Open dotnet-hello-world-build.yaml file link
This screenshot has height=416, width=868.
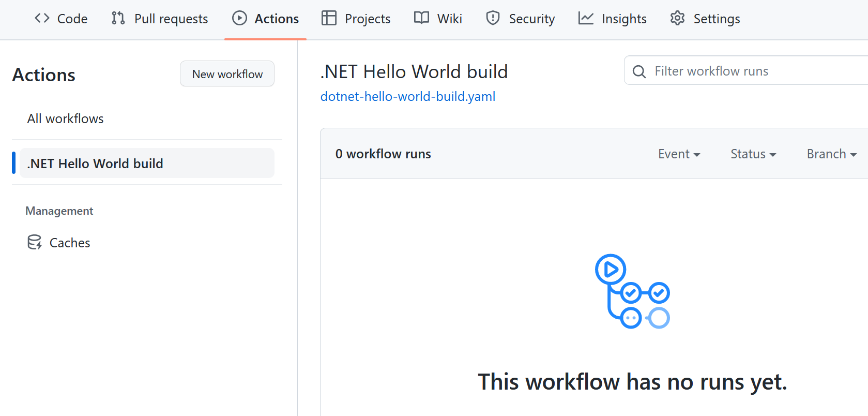[408, 96]
